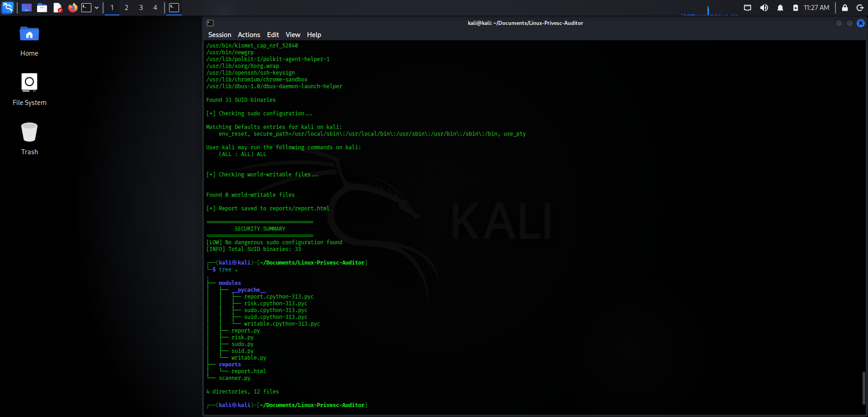Open the Session menu
Screen dimensions: 868x417
click(220, 35)
